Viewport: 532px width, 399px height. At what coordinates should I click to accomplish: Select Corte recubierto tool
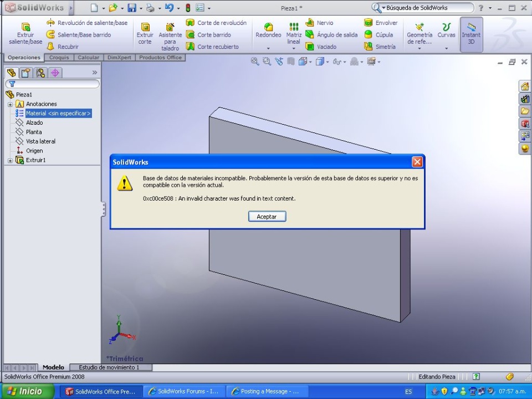[212, 47]
